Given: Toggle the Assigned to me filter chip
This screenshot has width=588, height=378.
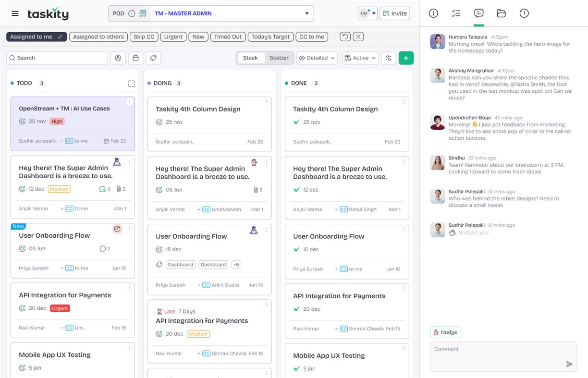Looking at the screenshot, I should pyautogui.click(x=37, y=37).
